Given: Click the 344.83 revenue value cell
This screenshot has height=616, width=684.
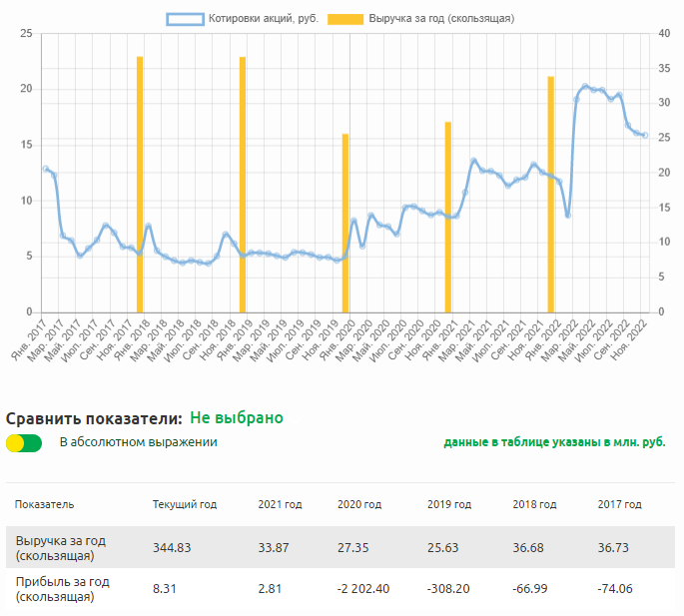Looking at the screenshot, I should pos(172,547).
